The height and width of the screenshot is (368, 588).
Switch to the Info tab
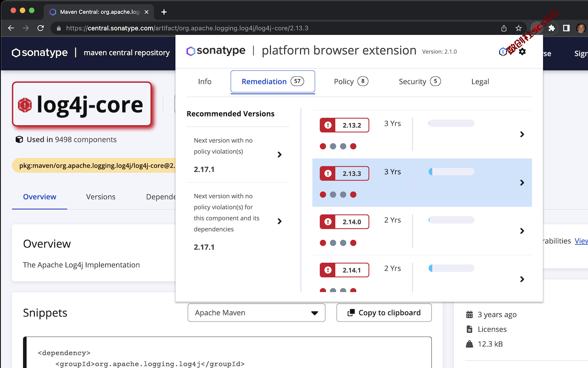pos(205,81)
